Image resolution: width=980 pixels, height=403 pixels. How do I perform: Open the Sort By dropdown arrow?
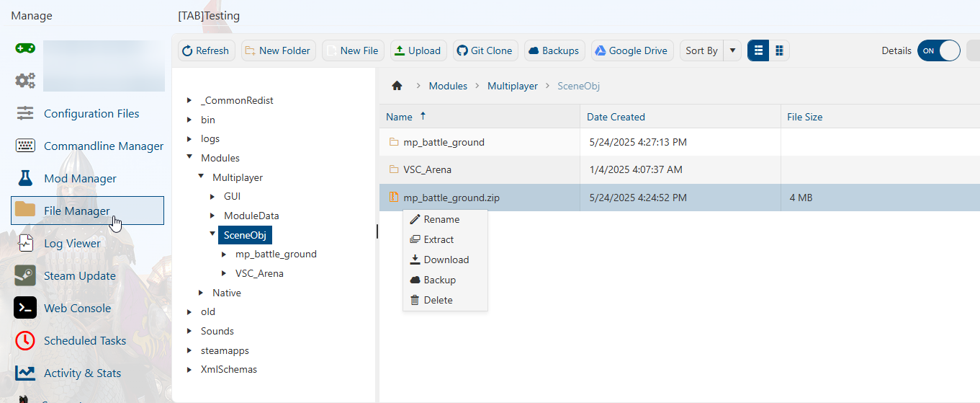pos(732,50)
